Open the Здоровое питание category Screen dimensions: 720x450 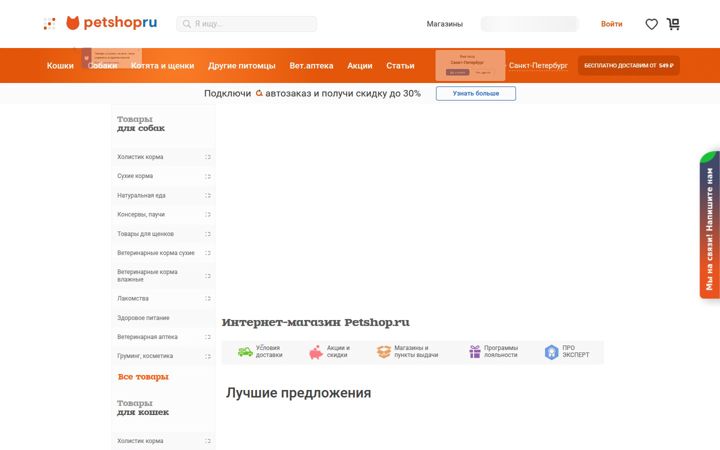coord(143,318)
